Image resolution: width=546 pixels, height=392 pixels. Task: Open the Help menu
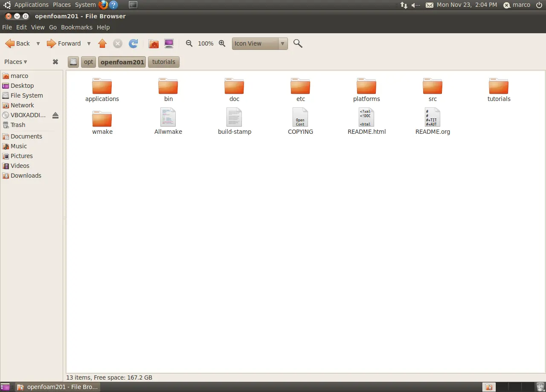[103, 27]
